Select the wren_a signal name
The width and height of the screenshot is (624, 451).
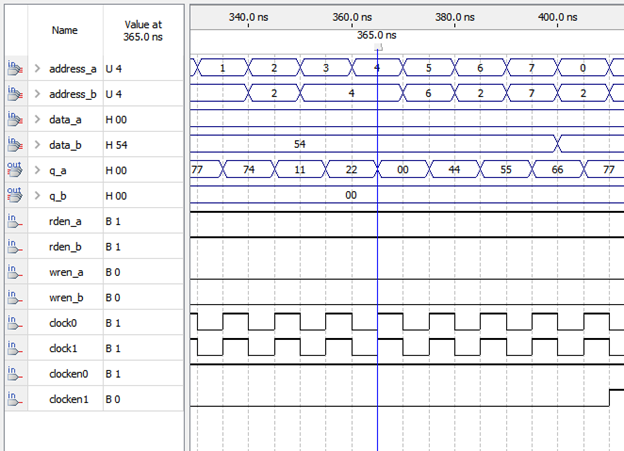click(x=69, y=272)
